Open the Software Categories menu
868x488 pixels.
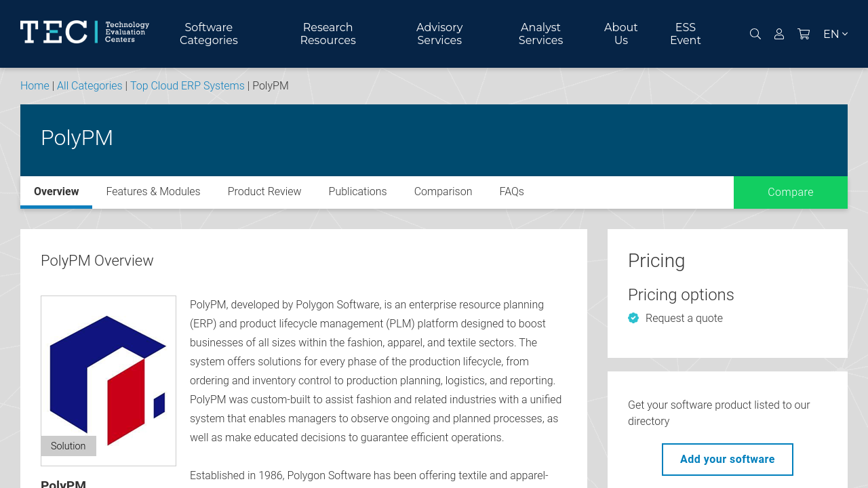click(209, 34)
